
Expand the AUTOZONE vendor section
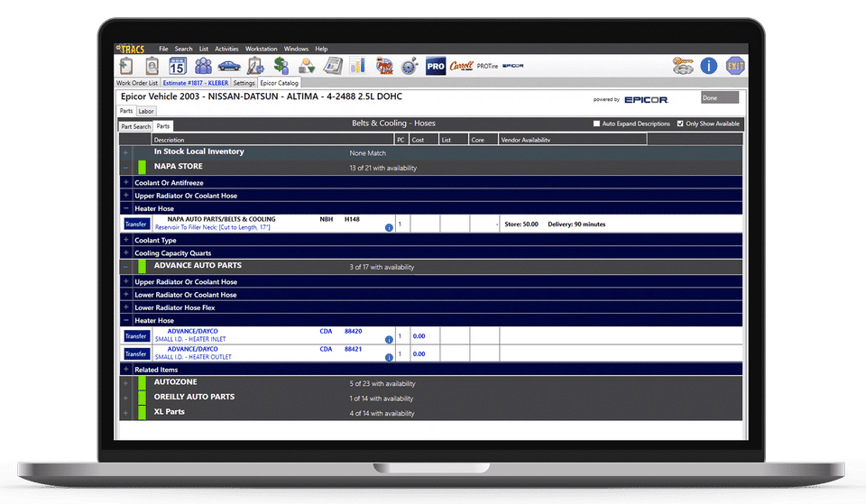pyautogui.click(x=126, y=383)
